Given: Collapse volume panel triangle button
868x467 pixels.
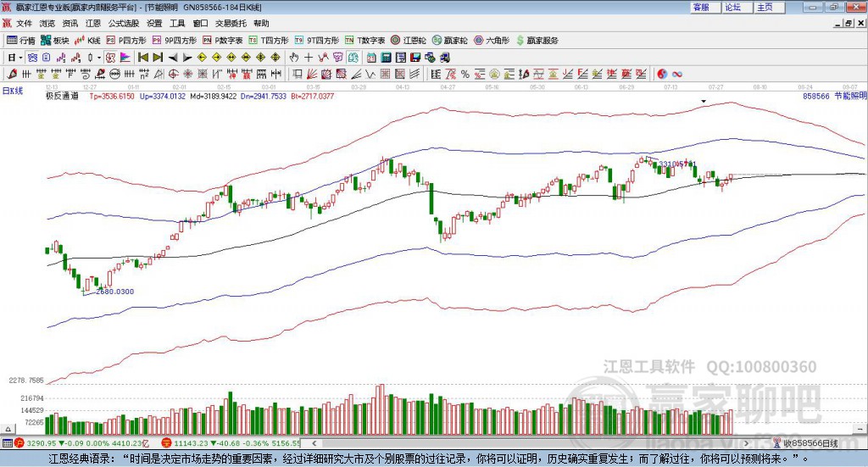Looking at the screenshot, I should pyautogui.click(x=8, y=429).
